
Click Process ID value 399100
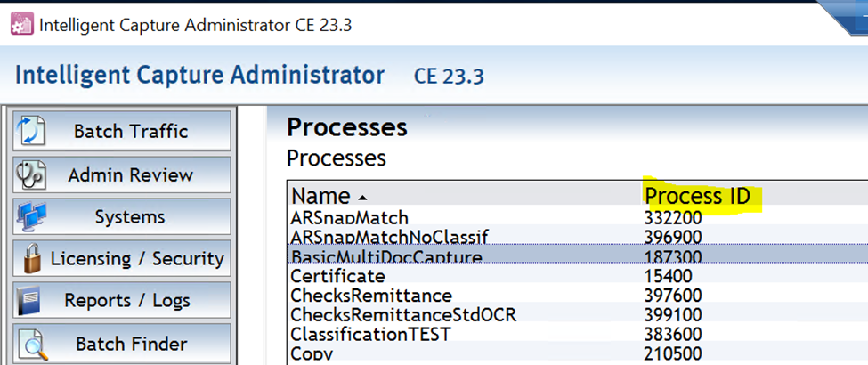[673, 314]
